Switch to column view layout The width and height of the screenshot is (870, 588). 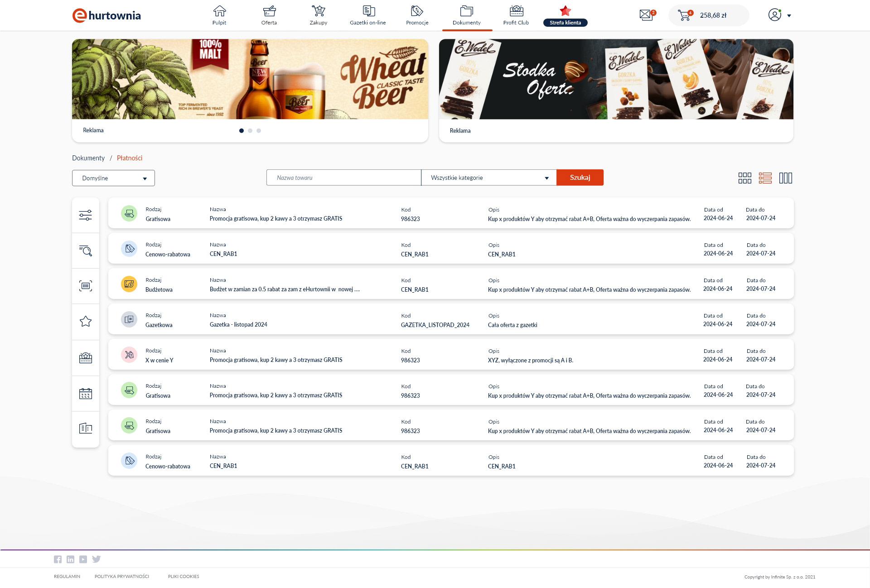click(x=785, y=178)
